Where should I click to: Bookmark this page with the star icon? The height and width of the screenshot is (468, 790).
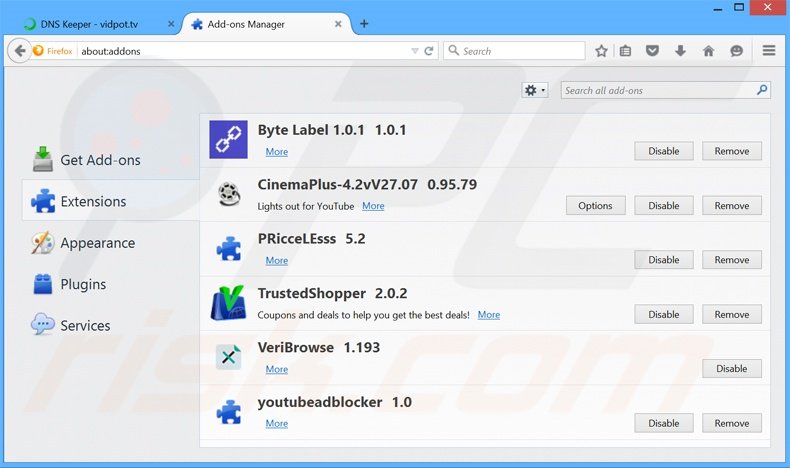601,51
